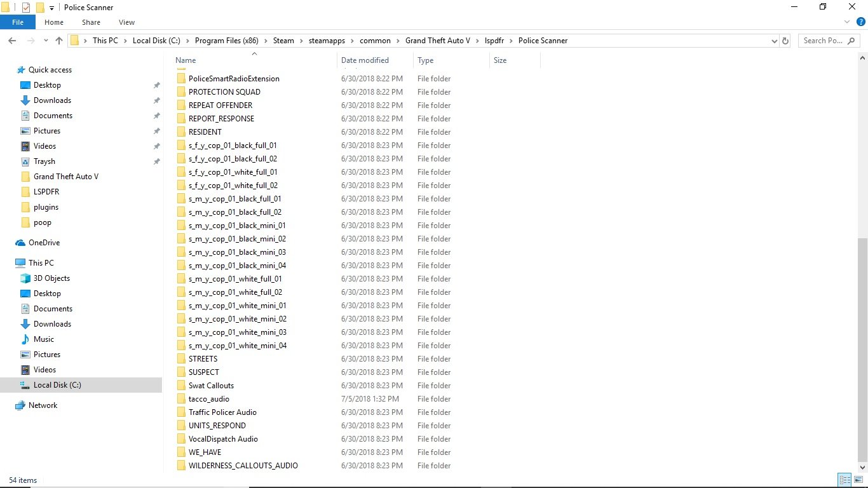Click the drive icon of Local Disk (C:) in sidebar
Screen dimensions: 868x488
coord(25,385)
